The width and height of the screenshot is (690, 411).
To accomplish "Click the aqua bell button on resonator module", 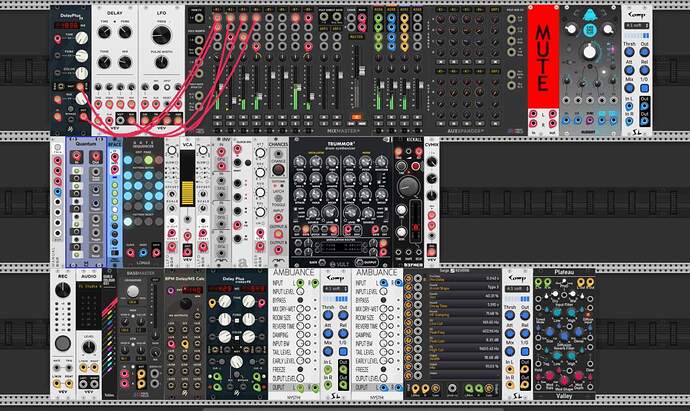I will pyautogui.click(x=589, y=15).
